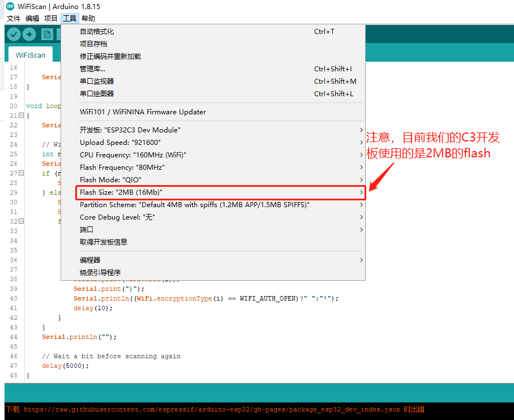This screenshot has height=420, width=514.
Task: Open the 项目 menu
Action: [51, 18]
